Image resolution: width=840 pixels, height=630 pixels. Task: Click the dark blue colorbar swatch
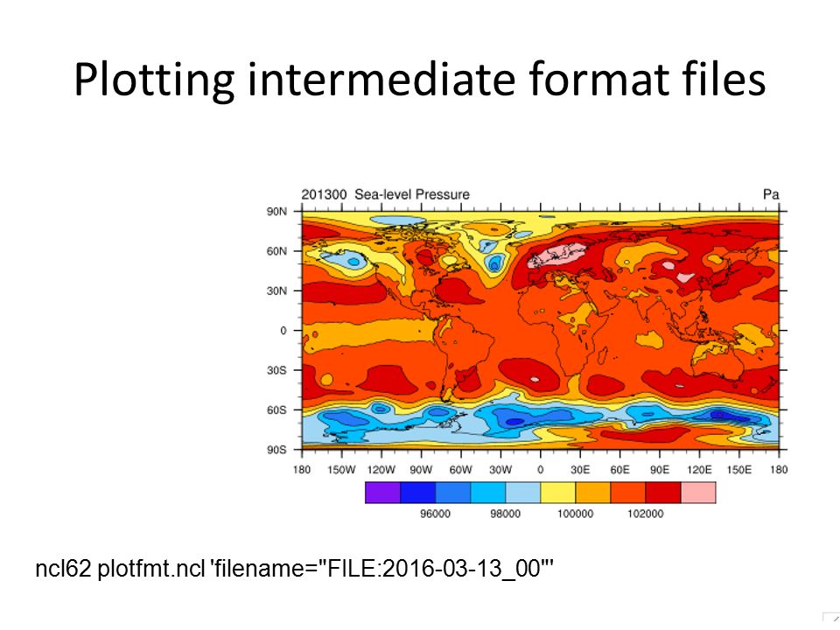point(418,493)
